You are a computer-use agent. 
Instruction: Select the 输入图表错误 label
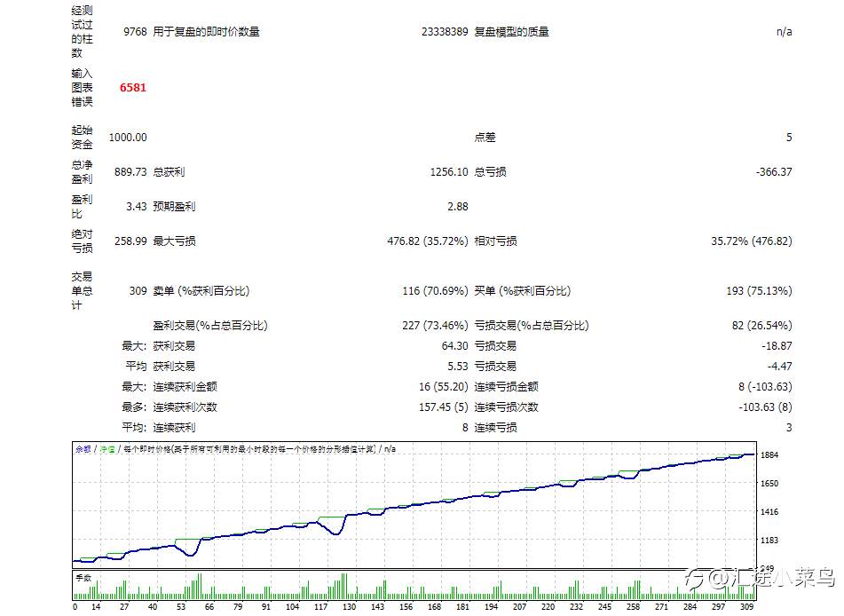pyautogui.click(x=82, y=88)
